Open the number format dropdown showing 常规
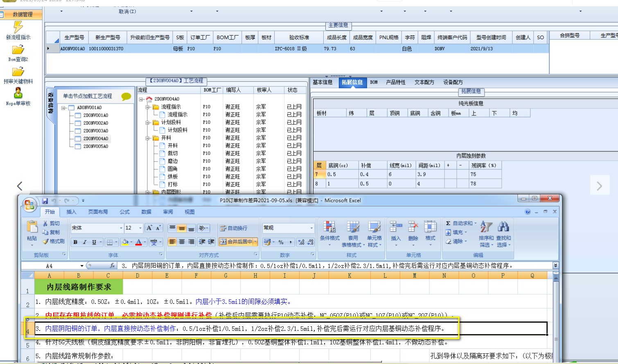Screen dimensions: 618x364 tap(311, 228)
